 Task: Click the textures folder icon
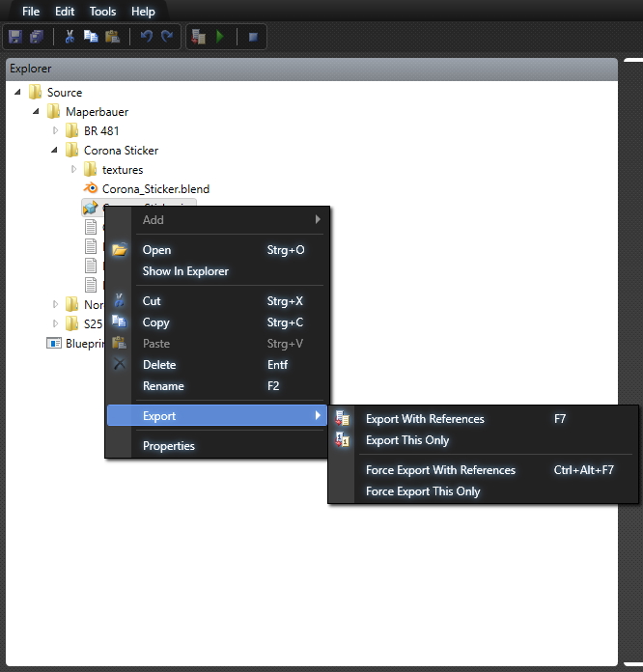click(x=90, y=169)
